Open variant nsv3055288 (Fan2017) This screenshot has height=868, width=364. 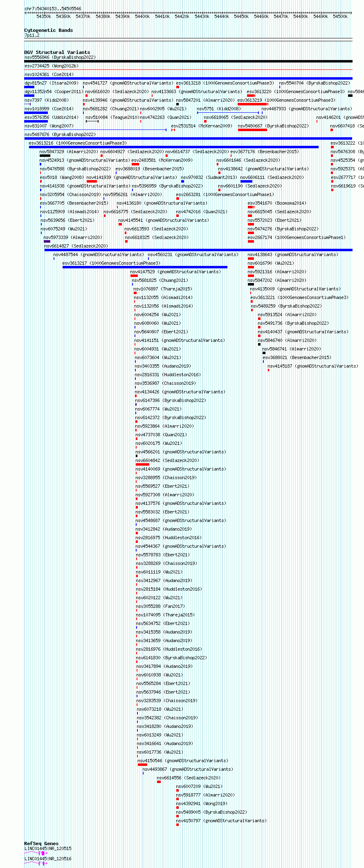coord(161,606)
